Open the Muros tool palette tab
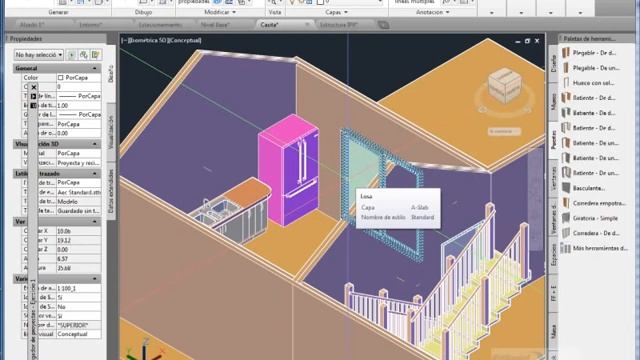Screen dimensions: 640x360 (x=553, y=102)
